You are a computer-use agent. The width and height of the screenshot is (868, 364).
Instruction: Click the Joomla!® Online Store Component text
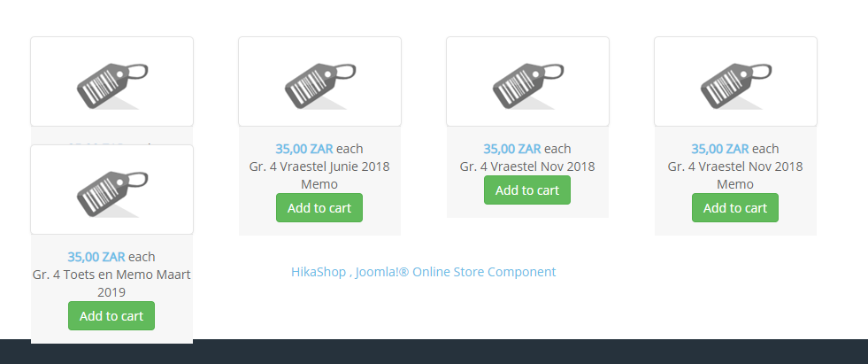point(457,272)
